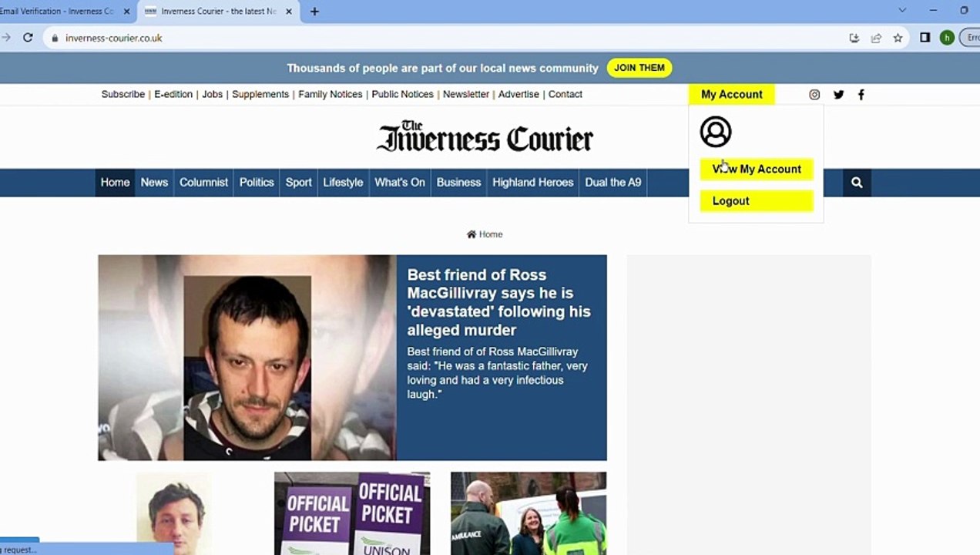Open the Facebook social icon
980x555 pixels.
861,95
